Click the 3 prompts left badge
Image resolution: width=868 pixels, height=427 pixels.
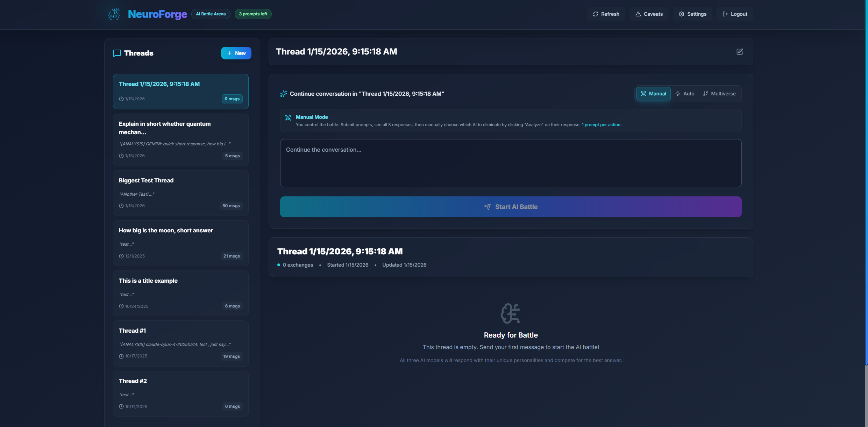click(x=253, y=14)
